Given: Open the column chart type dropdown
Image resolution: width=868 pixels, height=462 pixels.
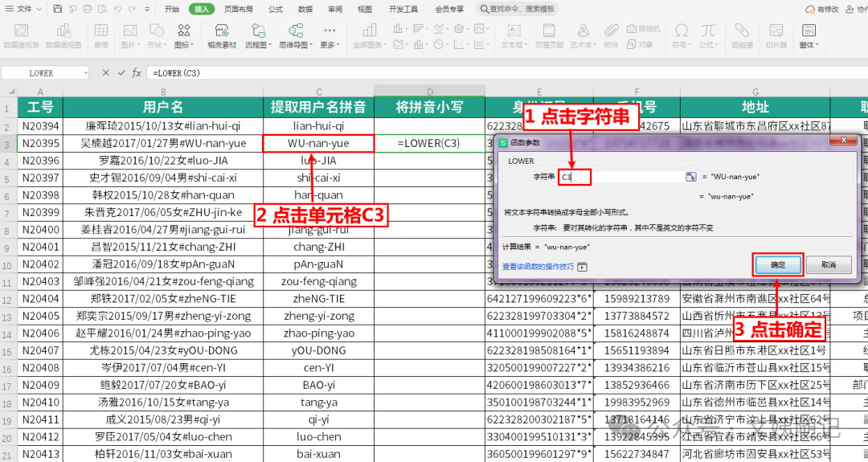Looking at the screenshot, I should pos(399,29).
